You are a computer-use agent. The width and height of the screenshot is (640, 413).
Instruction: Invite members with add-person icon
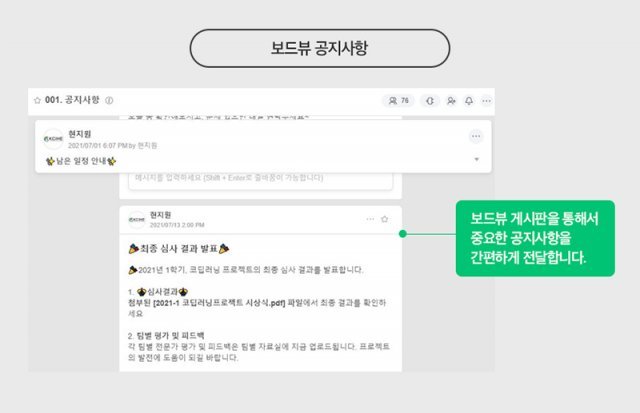[x=451, y=100]
